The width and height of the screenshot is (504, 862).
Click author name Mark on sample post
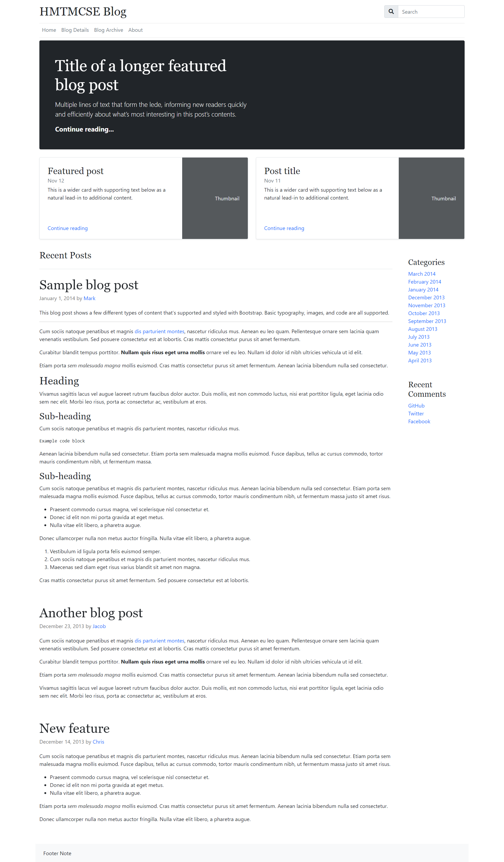[x=90, y=298]
